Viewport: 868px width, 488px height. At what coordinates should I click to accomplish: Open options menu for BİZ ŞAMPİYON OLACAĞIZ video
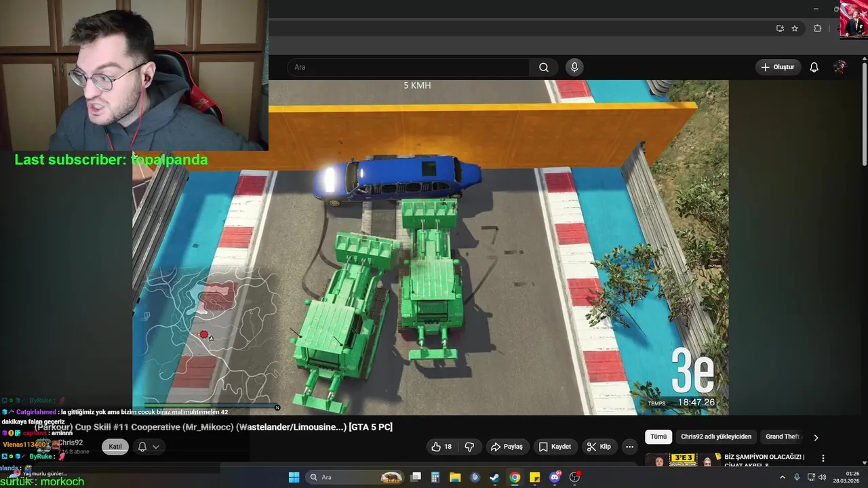[x=823, y=459]
